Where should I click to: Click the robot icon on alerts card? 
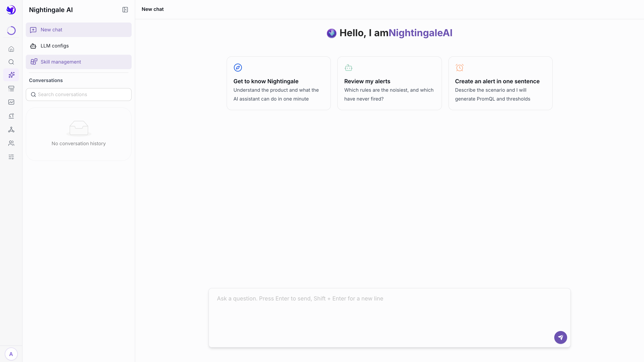click(349, 67)
